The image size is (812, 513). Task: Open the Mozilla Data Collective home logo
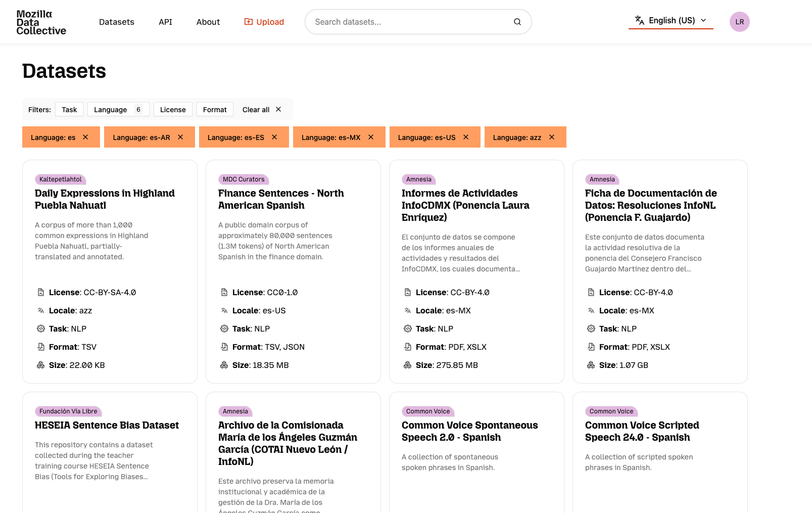pos(41,22)
